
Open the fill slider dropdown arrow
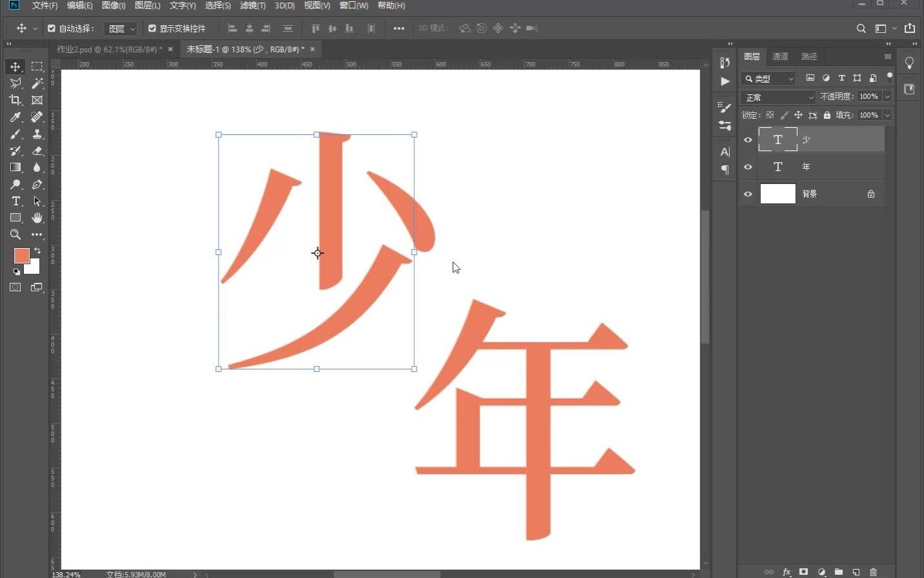pyautogui.click(x=887, y=115)
